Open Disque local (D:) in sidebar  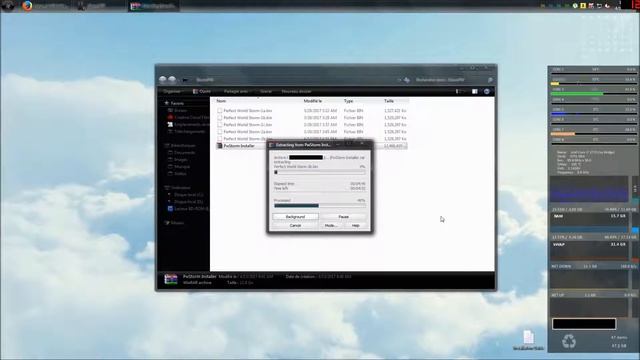[186, 202]
